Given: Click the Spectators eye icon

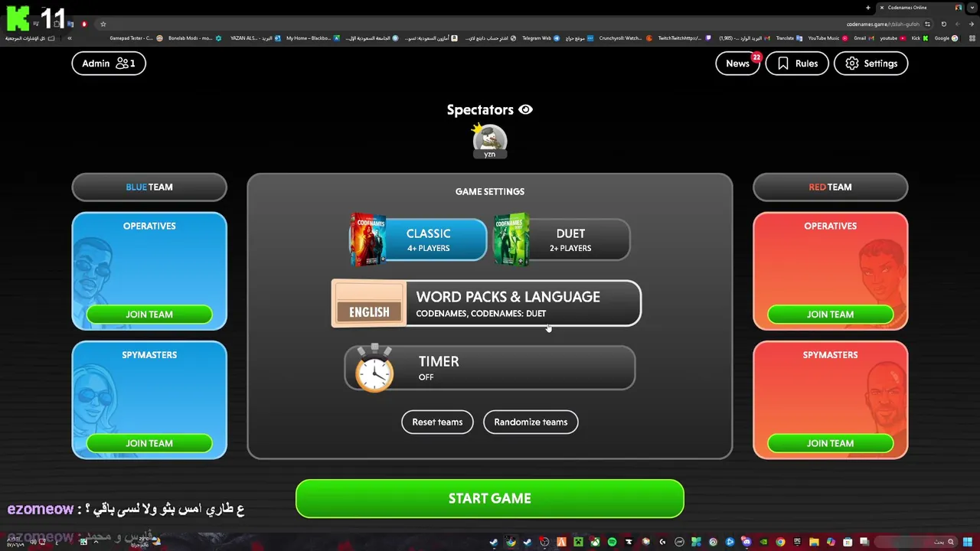Looking at the screenshot, I should 525,109.
